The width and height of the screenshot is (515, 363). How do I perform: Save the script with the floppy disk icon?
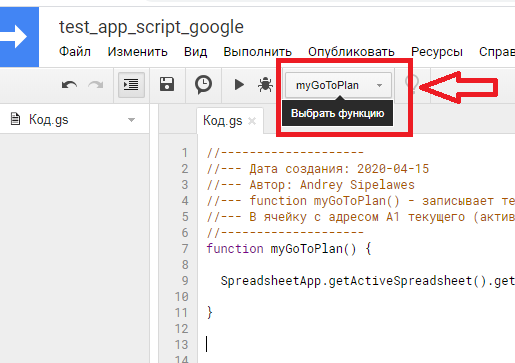167,84
